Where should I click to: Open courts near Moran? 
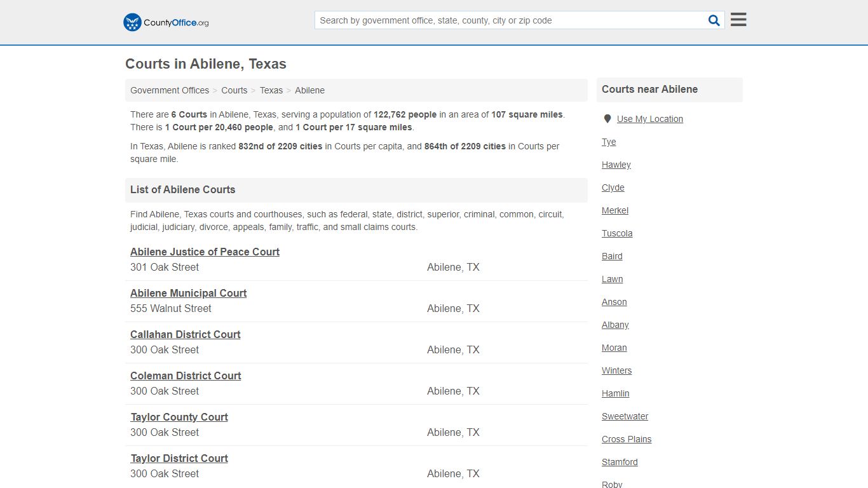[614, 348]
